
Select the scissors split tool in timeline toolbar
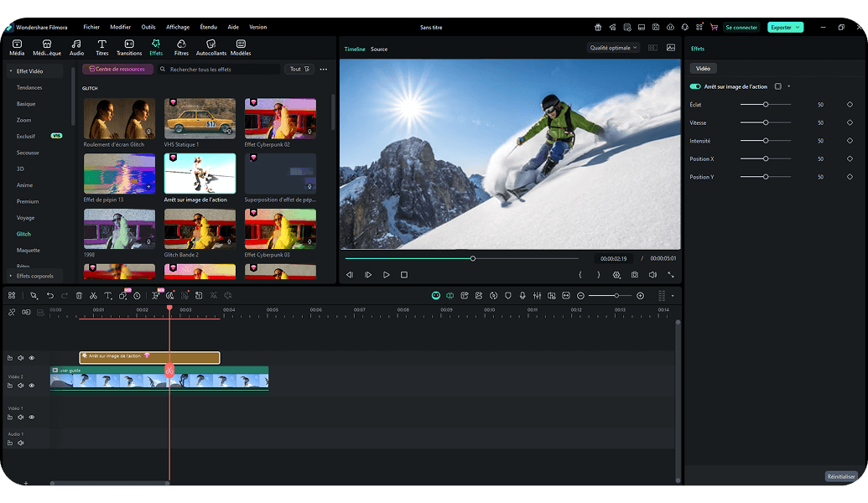[93, 296]
